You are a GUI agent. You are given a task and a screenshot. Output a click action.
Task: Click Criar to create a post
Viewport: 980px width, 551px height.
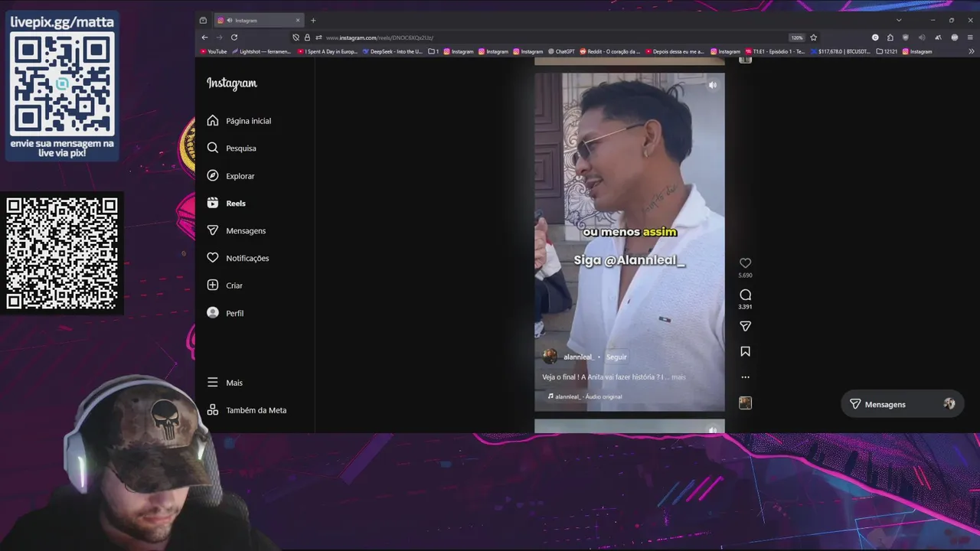pyautogui.click(x=224, y=285)
